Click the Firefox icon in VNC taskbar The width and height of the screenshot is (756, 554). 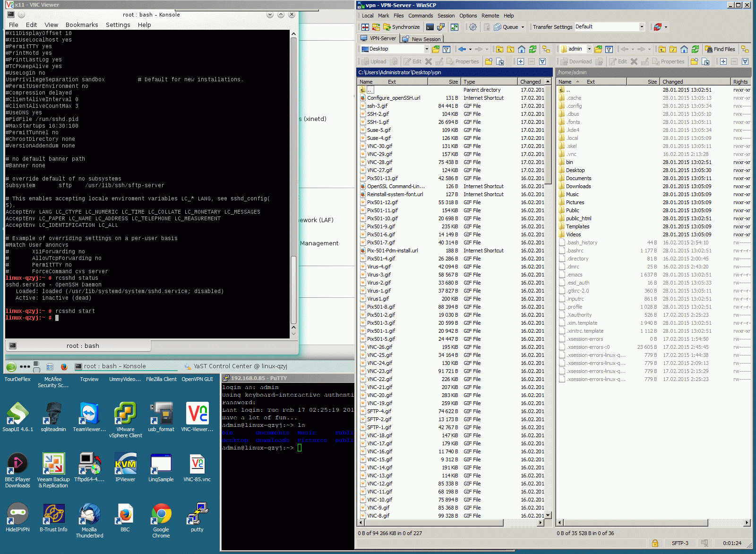[x=64, y=366]
